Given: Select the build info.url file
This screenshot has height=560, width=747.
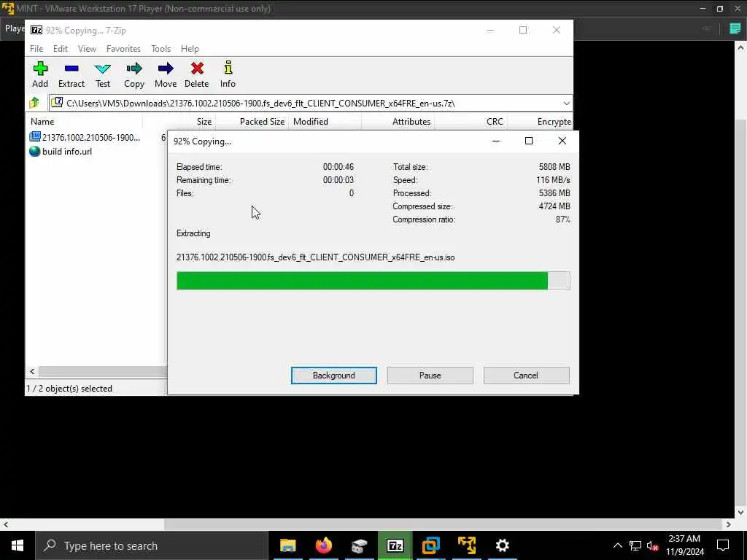Looking at the screenshot, I should coord(61,152).
